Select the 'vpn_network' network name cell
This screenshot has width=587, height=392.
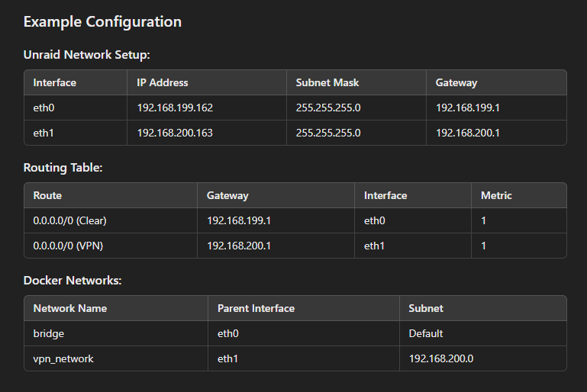tap(63, 358)
